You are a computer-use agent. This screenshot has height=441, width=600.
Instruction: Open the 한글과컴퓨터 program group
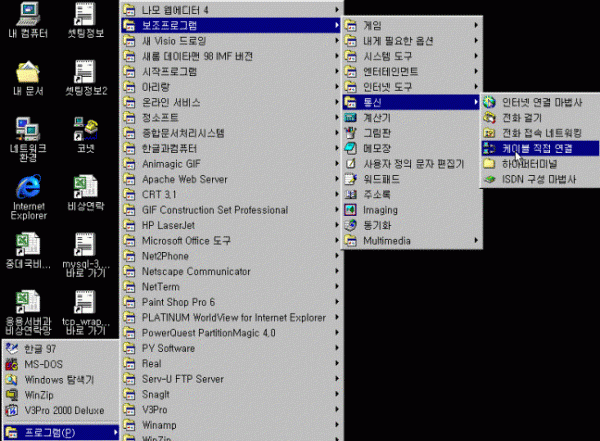[231, 148]
